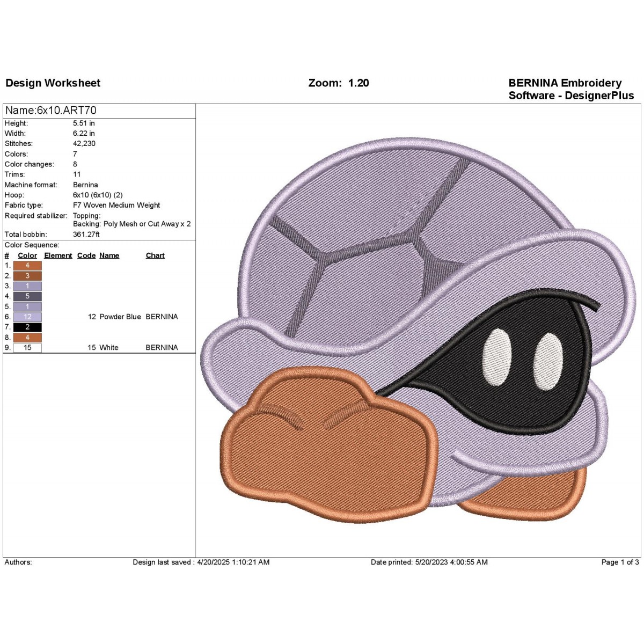Click the orange color swatch in sequence row 1
The width and height of the screenshot is (644, 644).
click(27, 265)
